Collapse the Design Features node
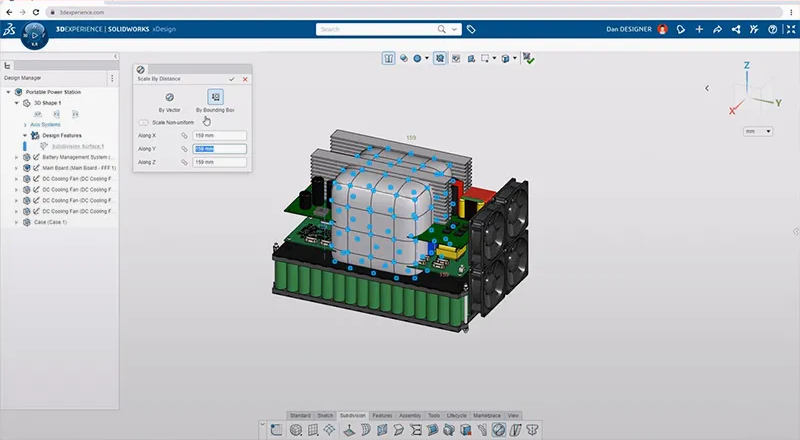800x440 pixels. (x=25, y=136)
